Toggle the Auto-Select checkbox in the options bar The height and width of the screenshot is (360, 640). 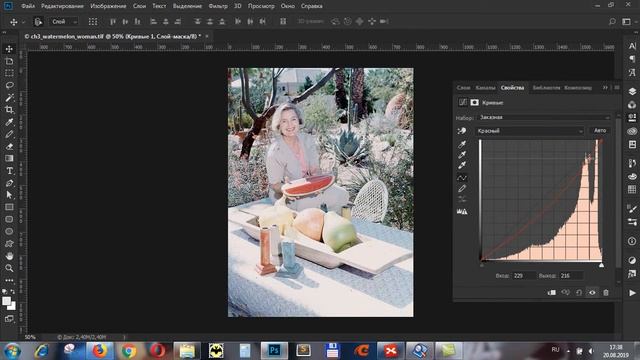(38, 22)
